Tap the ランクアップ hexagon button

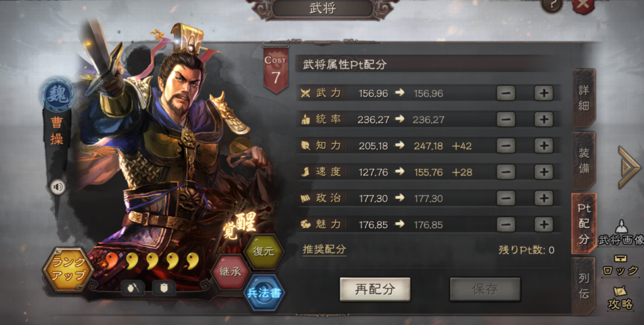(x=69, y=269)
